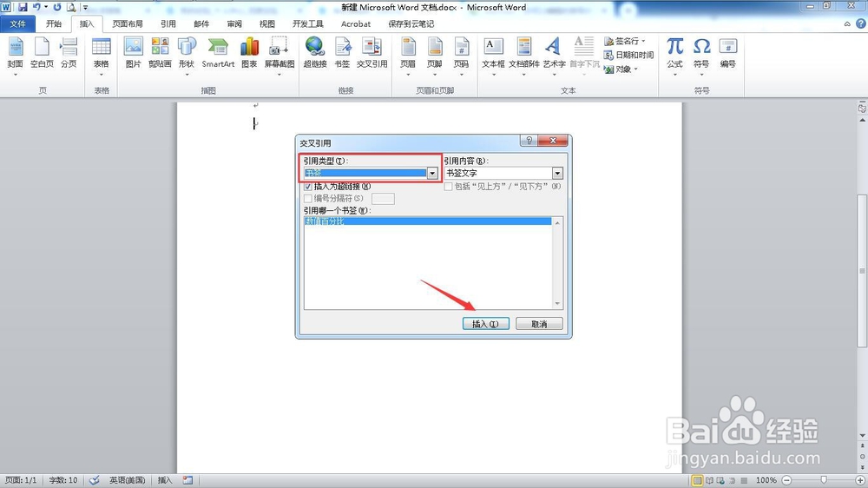Insert an Equation (公式)

pos(674,56)
